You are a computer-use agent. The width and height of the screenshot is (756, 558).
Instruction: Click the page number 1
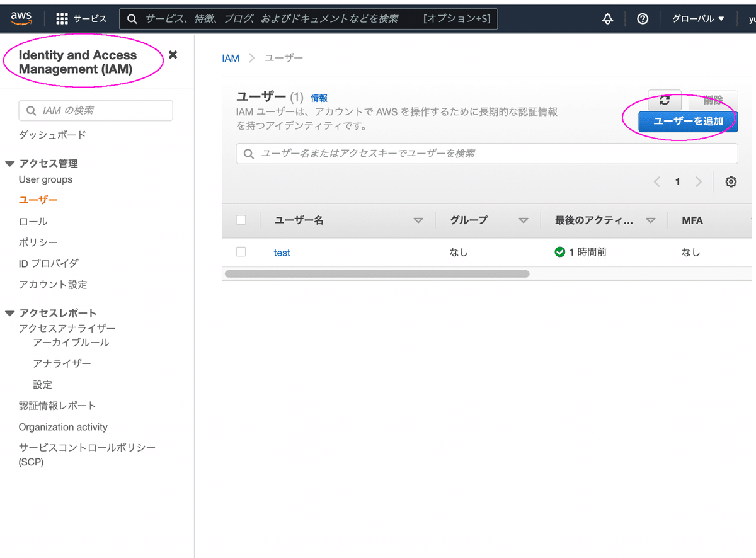point(678,182)
